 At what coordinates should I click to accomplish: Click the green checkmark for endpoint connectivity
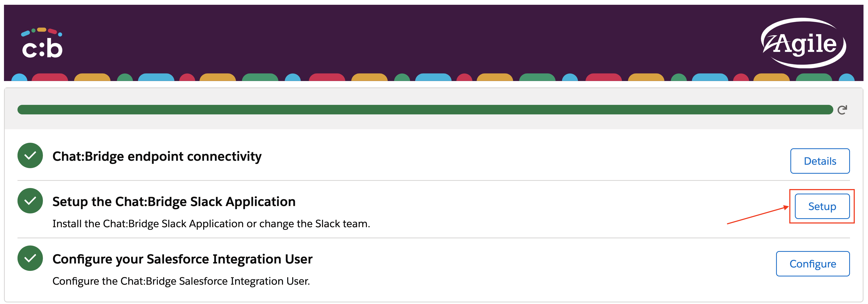(x=30, y=155)
